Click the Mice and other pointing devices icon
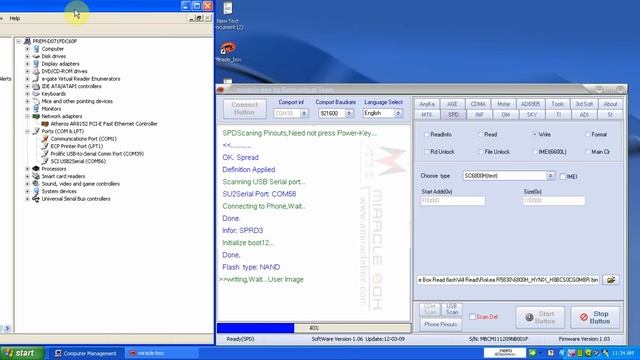 click(x=36, y=101)
